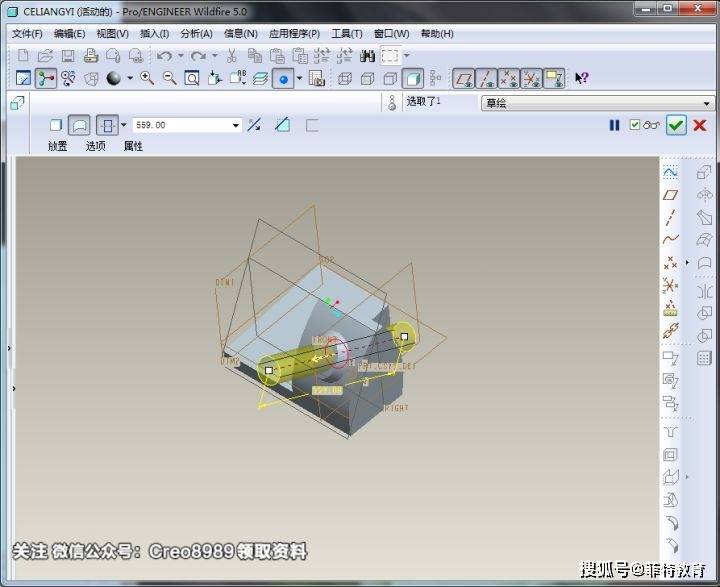Expand the depth option type dropdown arrow
Image resolution: width=720 pixels, height=587 pixels.
pos(124,125)
